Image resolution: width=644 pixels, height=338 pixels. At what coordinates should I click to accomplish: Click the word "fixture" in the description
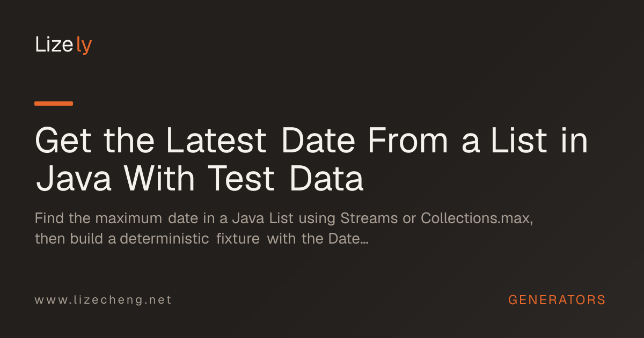(x=239, y=239)
